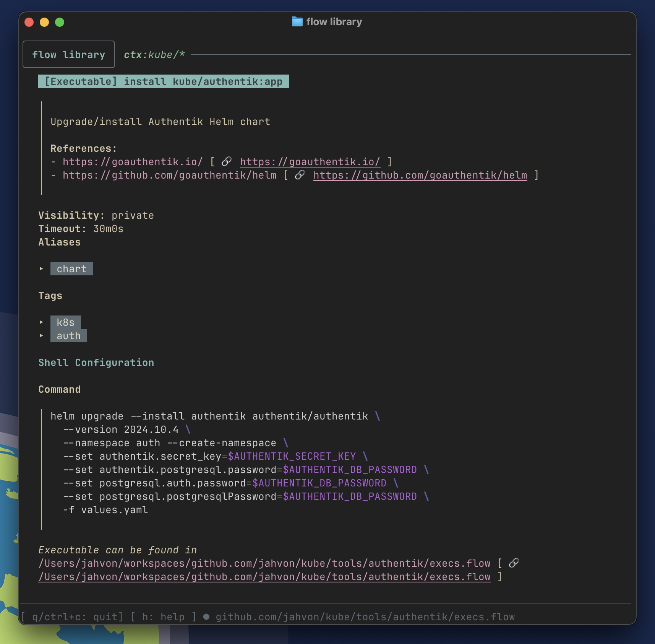
Task: Click authentik.postgresql.password set line
Action: point(246,470)
